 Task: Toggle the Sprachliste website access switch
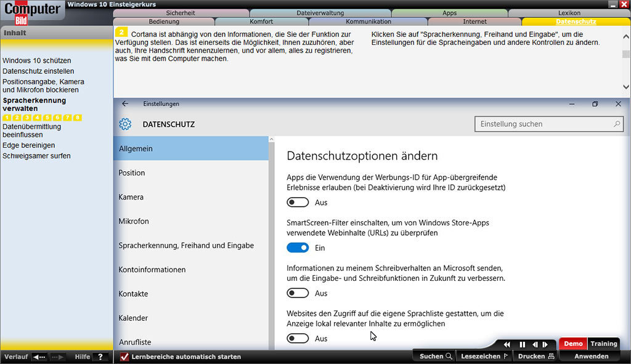[298, 339]
